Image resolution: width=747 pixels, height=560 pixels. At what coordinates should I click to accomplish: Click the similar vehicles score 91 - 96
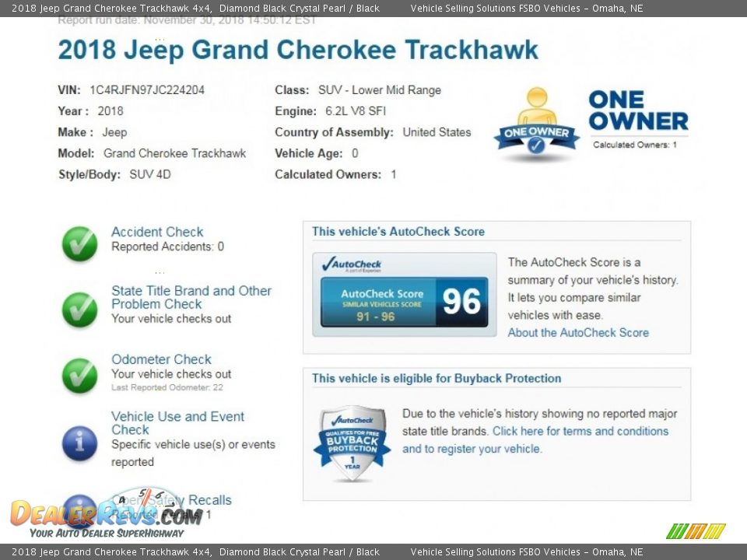click(375, 317)
